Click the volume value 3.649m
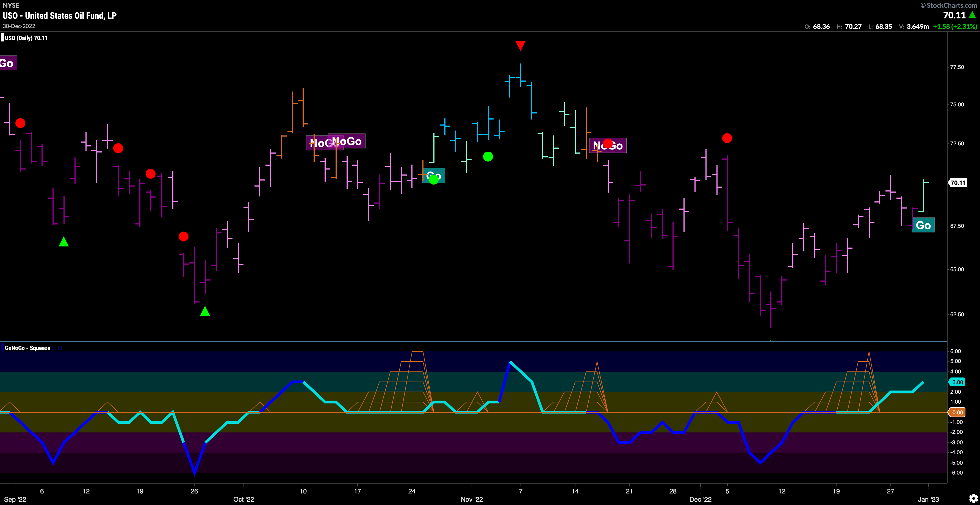Screen dimensions: 980x505 coord(918,26)
